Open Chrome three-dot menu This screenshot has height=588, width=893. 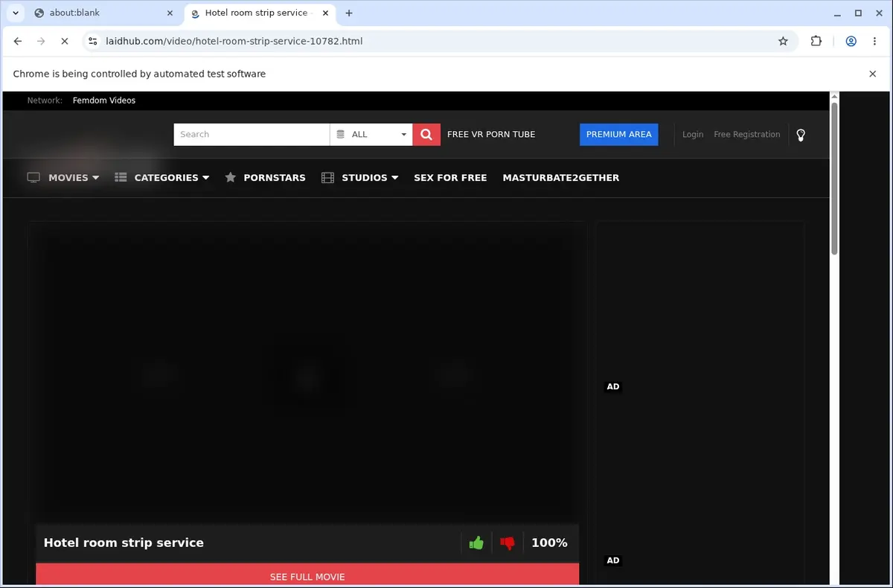click(x=874, y=42)
